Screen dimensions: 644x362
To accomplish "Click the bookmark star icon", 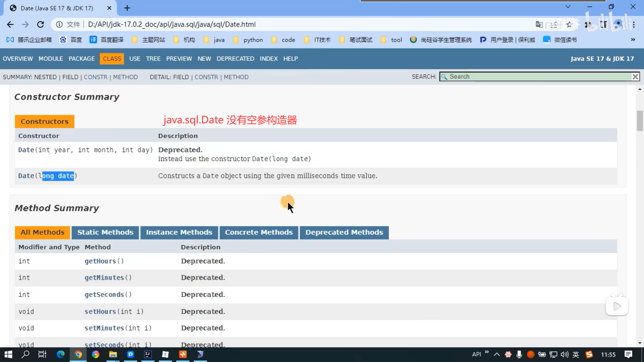I will coord(569,24).
